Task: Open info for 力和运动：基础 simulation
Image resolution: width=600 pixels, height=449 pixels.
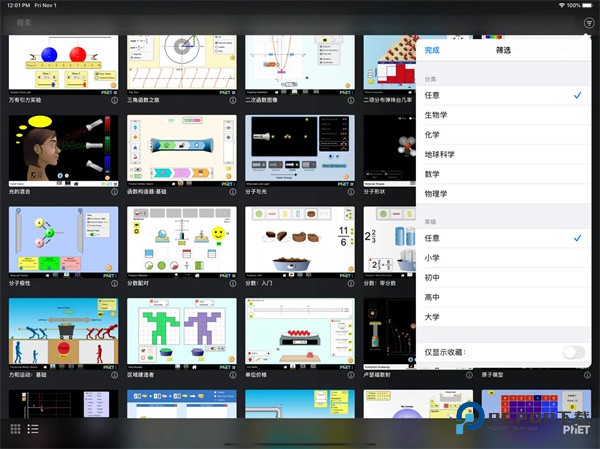Action: (115, 377)
